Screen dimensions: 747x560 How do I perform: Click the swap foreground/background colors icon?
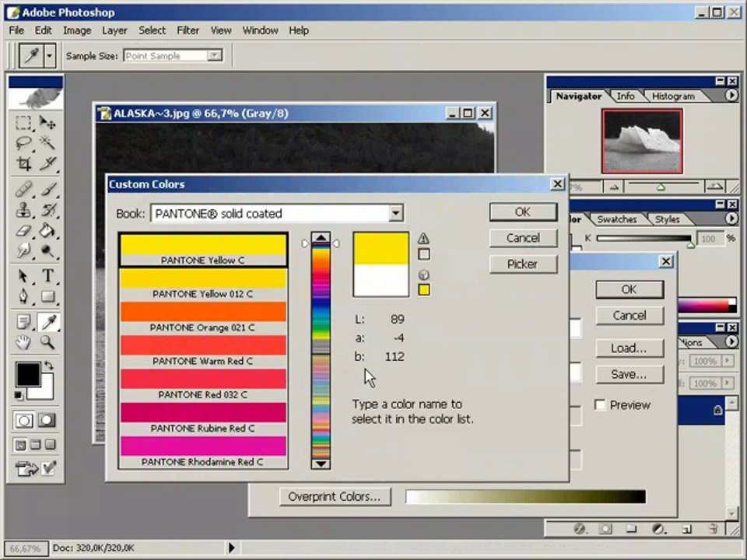[x=48, y=366]
